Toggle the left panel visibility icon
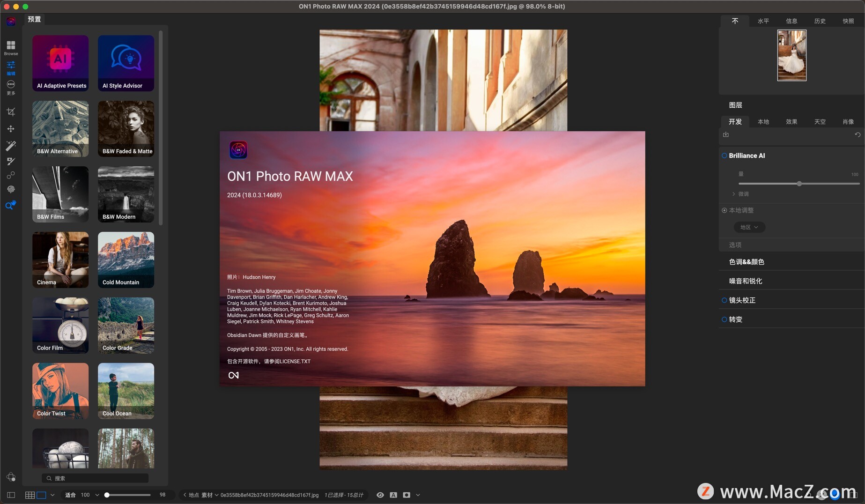The height and width of the screenshot is (504, 865). pyautogui.click(x=11, y=495)
